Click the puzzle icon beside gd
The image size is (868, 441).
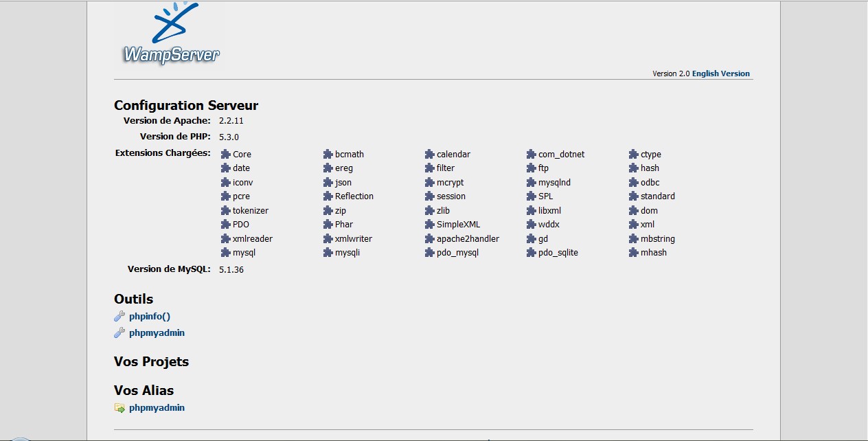pyautogui.click(x=532, y=239)
